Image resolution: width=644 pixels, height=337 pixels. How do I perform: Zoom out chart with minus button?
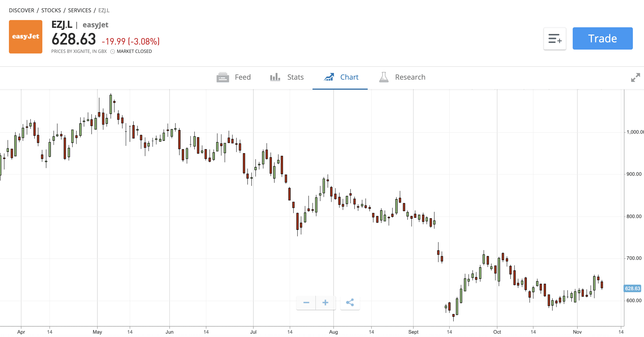(306, 302)
